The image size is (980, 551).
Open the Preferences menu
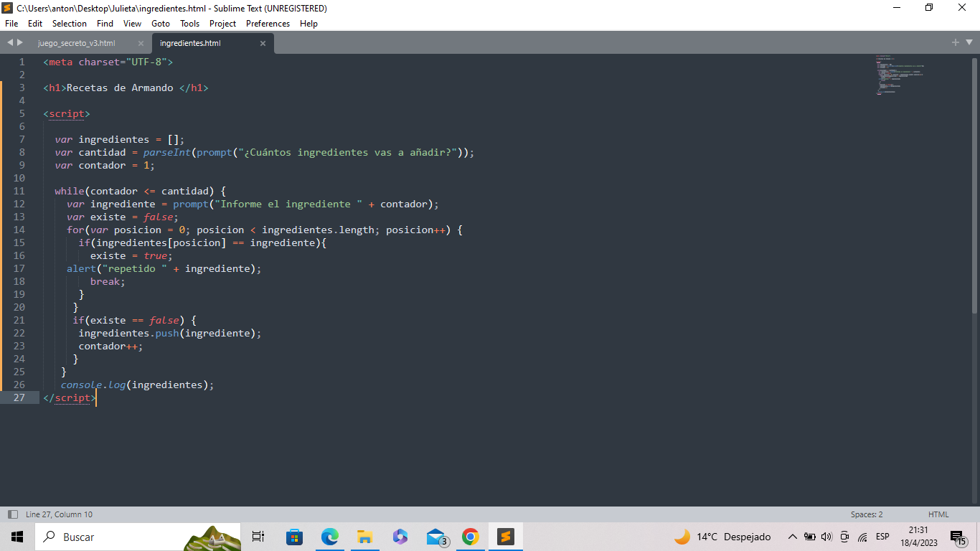coord(268,24)
